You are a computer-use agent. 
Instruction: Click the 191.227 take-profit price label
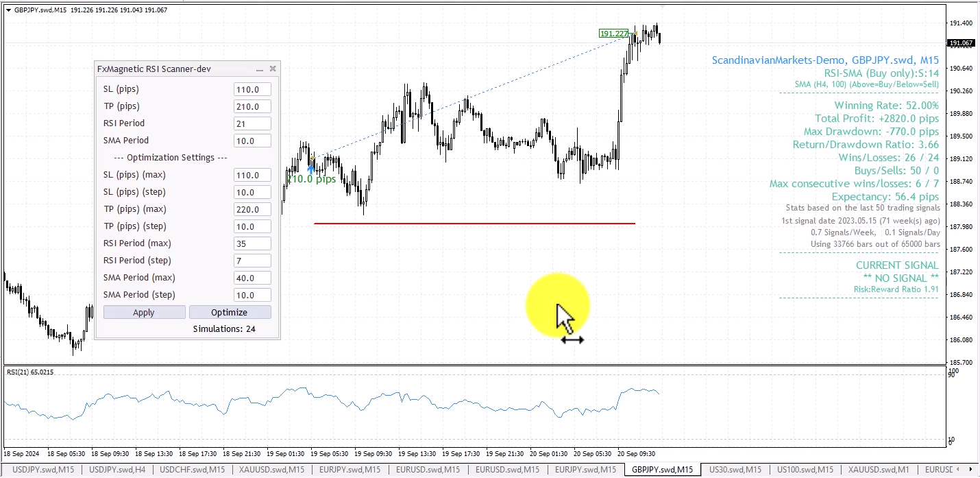click(x=614, y=34)
